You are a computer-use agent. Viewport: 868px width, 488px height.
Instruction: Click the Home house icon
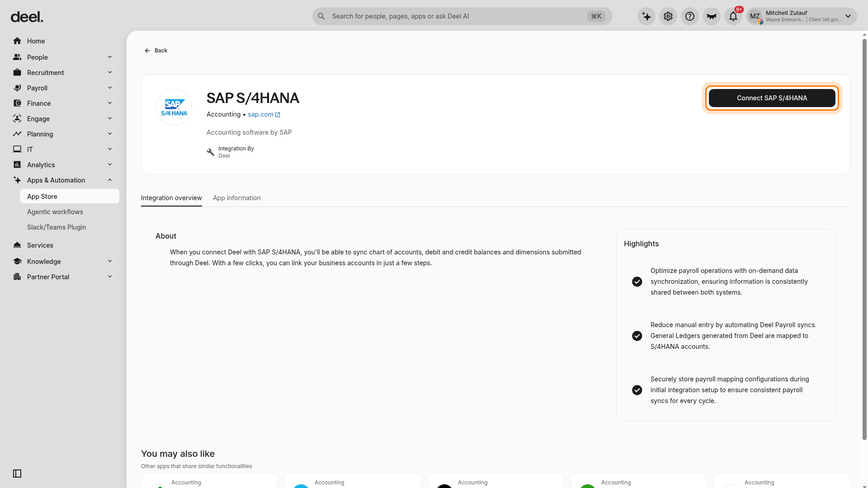point(17,41)
